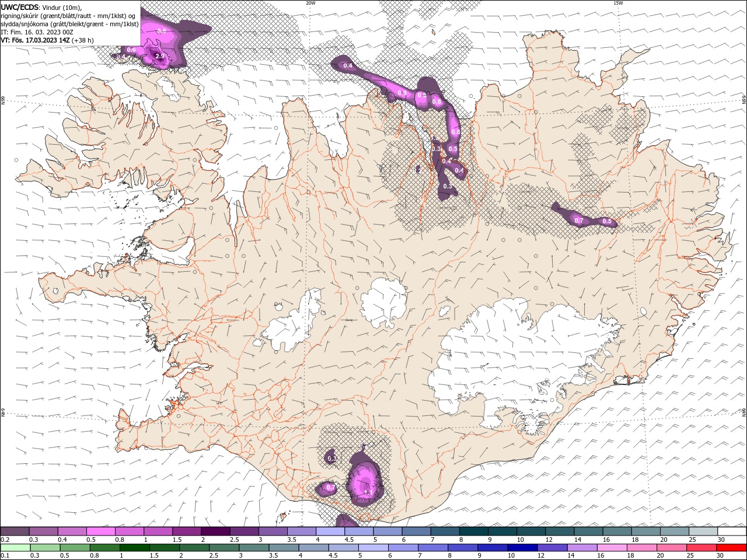
Task: Select the darkest purple swatch starting at 2
Action: click(215, 531)
